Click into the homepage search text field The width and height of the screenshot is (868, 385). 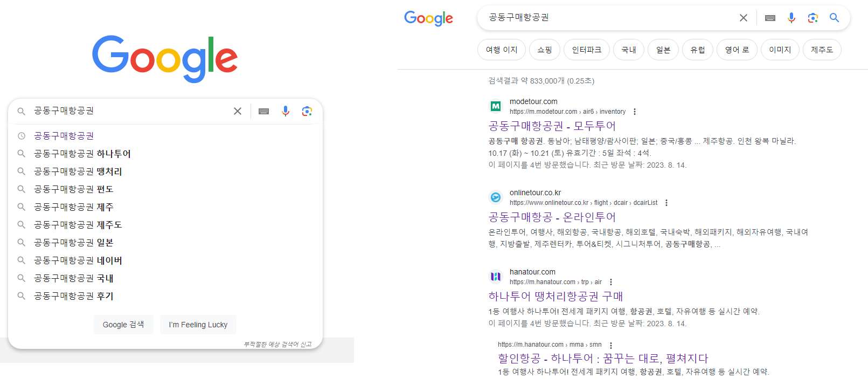coord(129,111)
